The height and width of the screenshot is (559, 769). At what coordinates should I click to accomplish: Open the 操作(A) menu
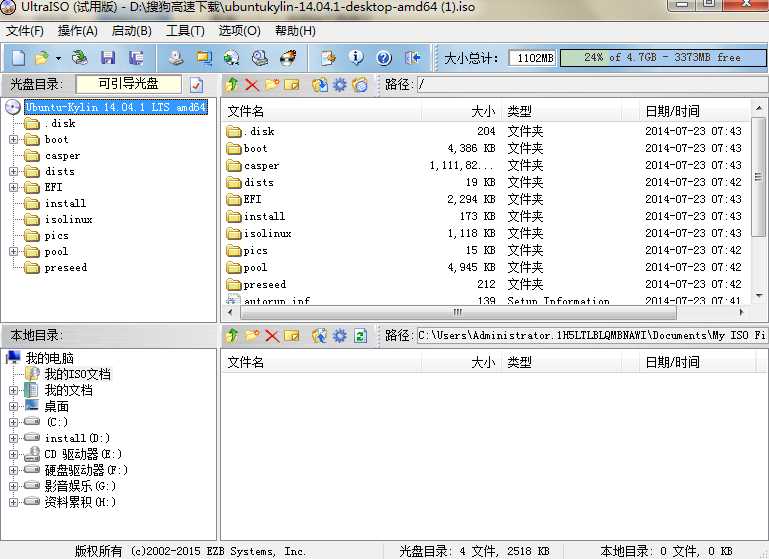point(77,31)
